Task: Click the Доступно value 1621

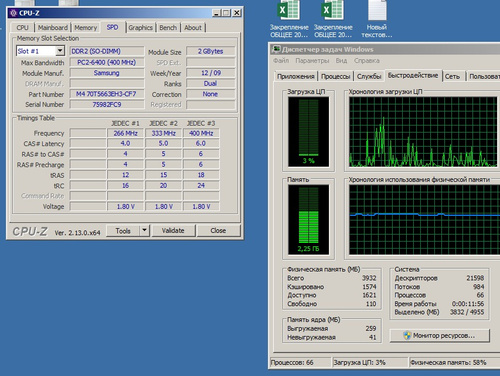Action: [x=369, y=295]
